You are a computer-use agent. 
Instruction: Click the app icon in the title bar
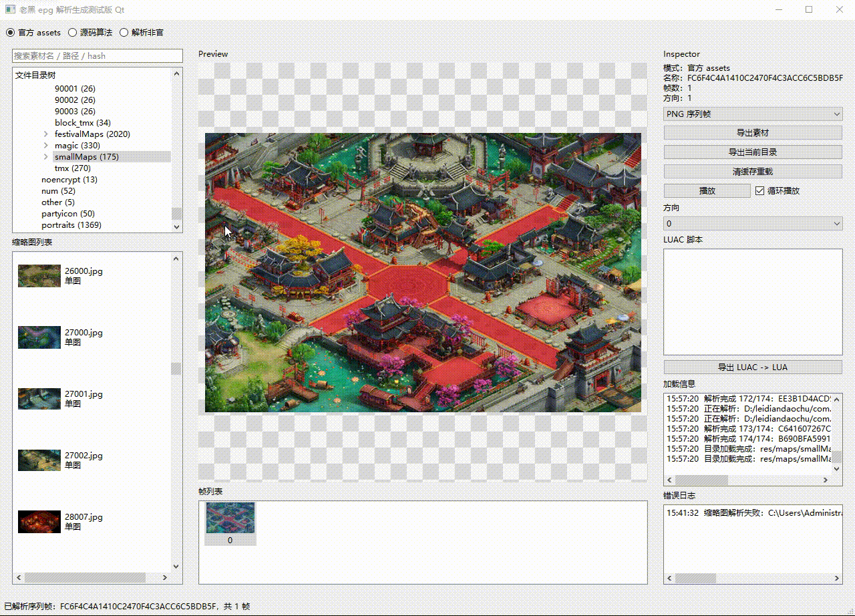tap(11, 9)
